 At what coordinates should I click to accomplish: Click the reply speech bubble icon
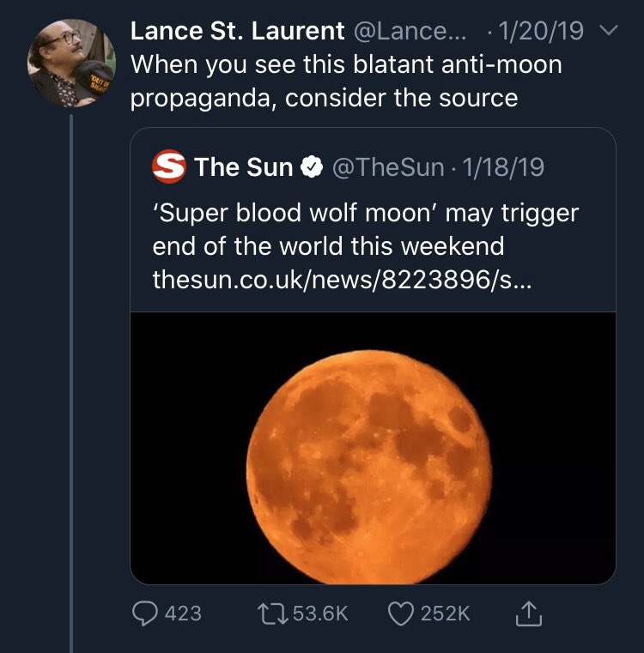click(x=143, y=613)
